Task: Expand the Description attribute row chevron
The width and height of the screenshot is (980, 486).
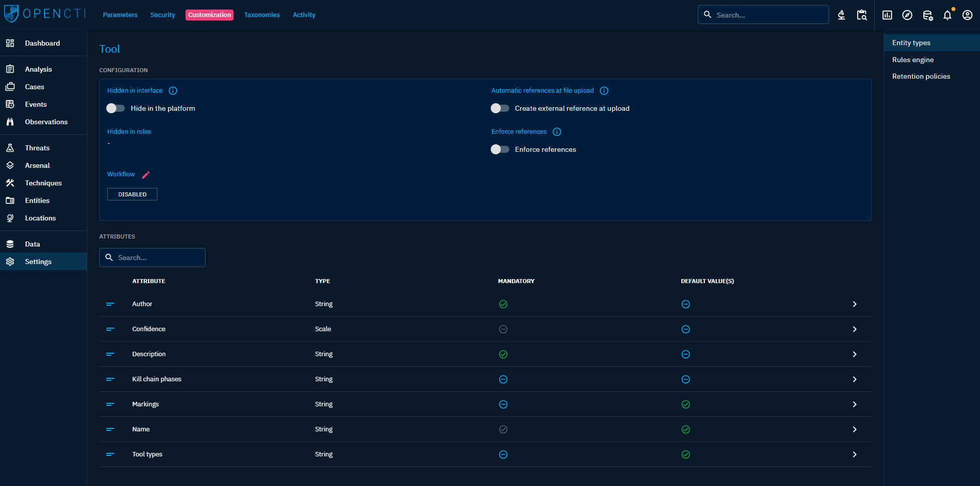Action: (855, 354)
